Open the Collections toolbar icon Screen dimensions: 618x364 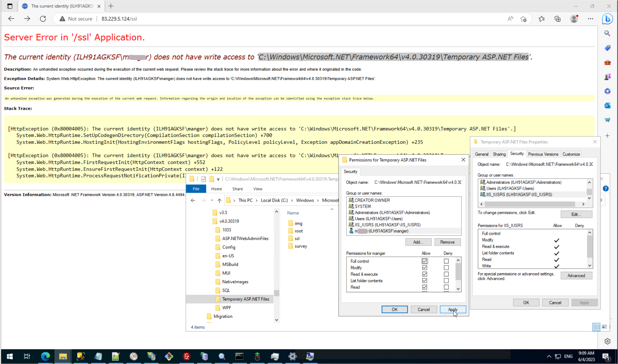pyautogui.click(x=557, y=19)
